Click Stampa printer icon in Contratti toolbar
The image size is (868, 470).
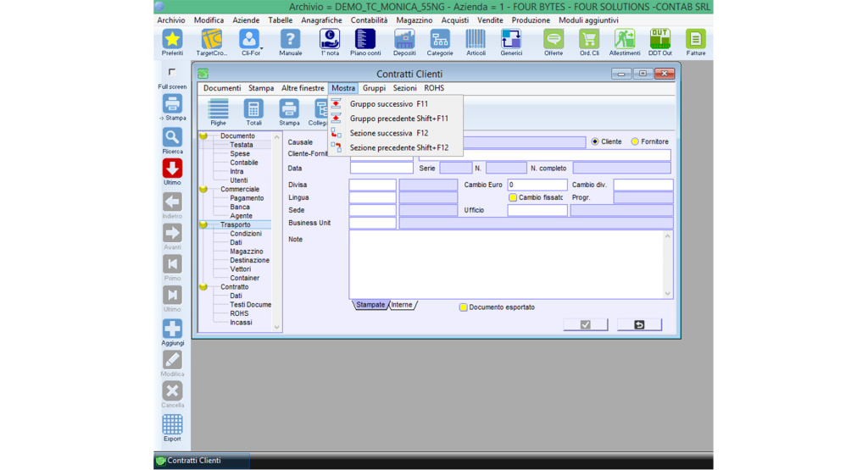[x=289, y=109]
